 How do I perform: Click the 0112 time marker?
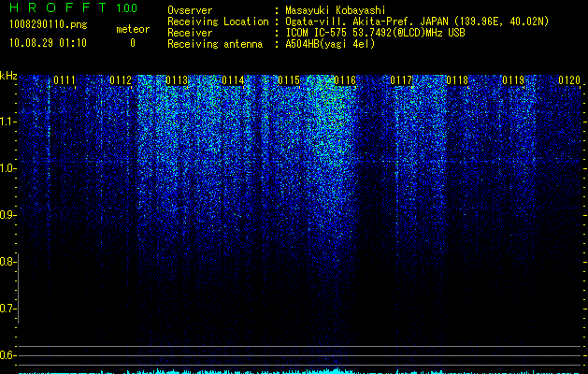tap(121, 80)
